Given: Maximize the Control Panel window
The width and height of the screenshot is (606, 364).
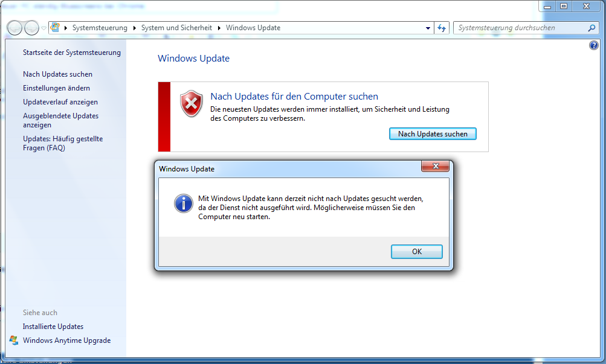Looking at the screenshot, I should (x=564, y=6).
